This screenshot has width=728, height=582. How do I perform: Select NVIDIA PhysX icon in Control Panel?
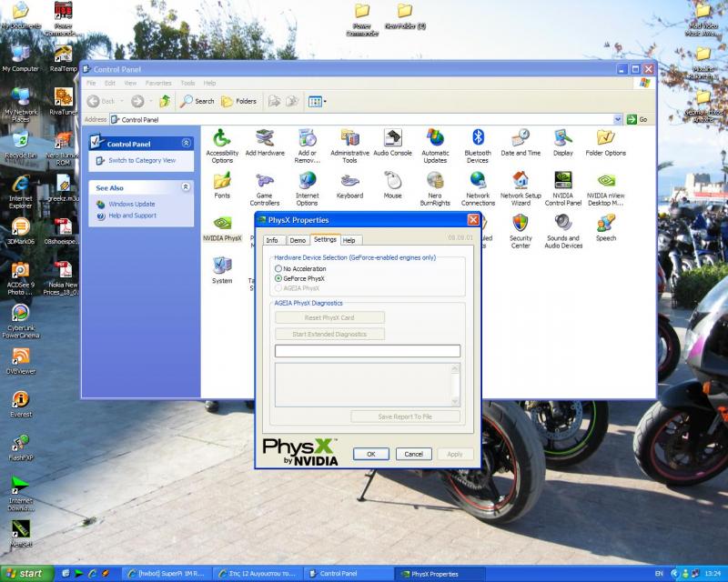click(222, 227)
